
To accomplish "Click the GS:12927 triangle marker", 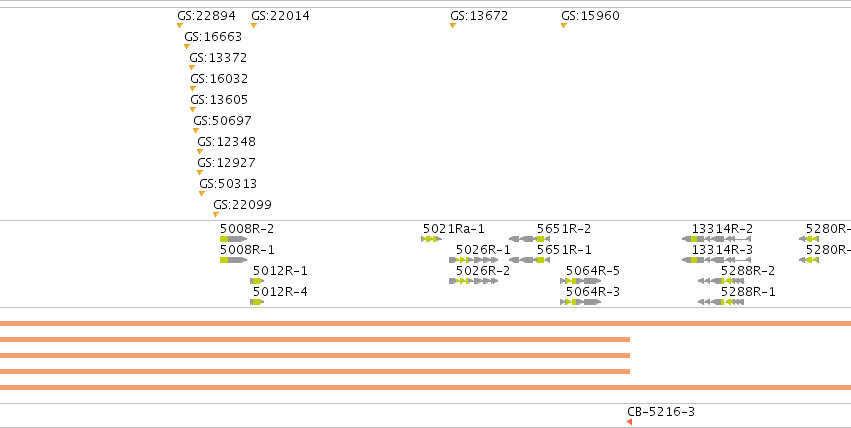I will click(x=200, y=173).
